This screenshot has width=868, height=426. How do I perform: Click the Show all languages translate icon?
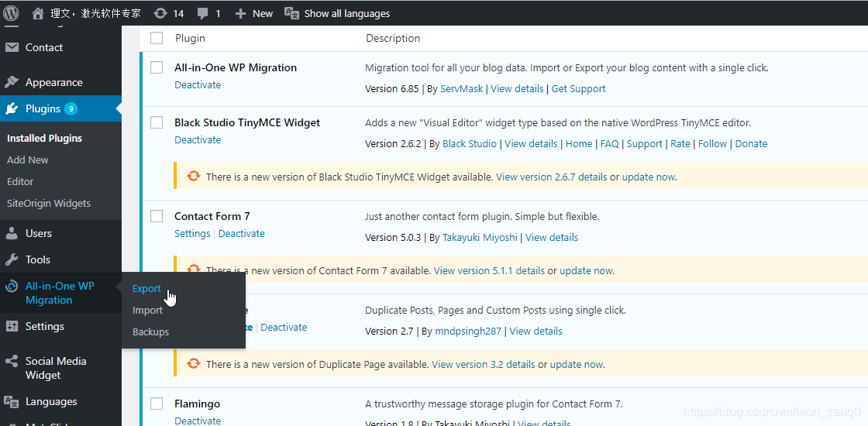291,12
